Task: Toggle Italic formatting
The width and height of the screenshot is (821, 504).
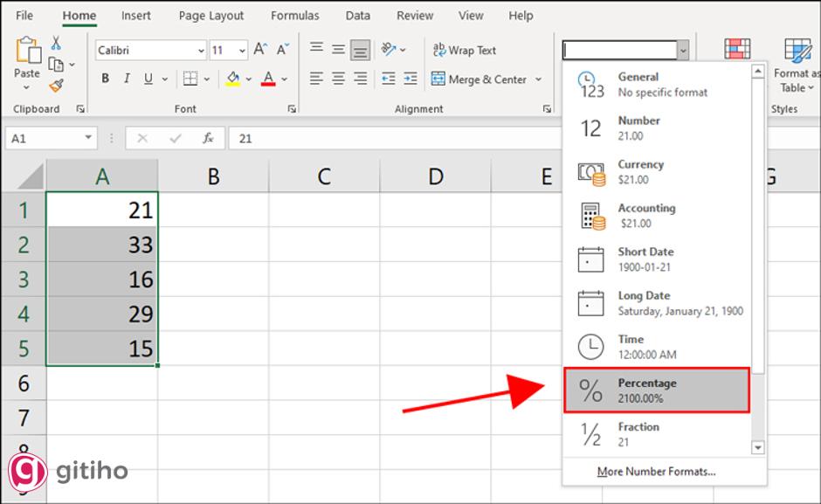Action: (x=127, y=79)
